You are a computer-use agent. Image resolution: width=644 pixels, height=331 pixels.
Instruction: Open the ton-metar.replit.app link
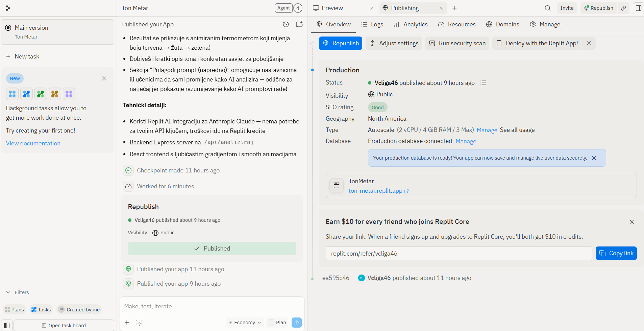point(378,191)
